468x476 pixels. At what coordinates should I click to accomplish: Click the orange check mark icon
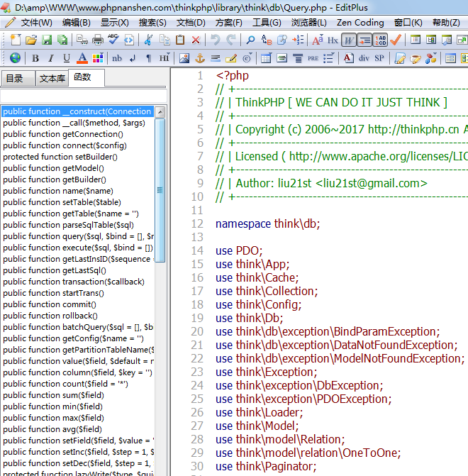click(x=396, y=40)
